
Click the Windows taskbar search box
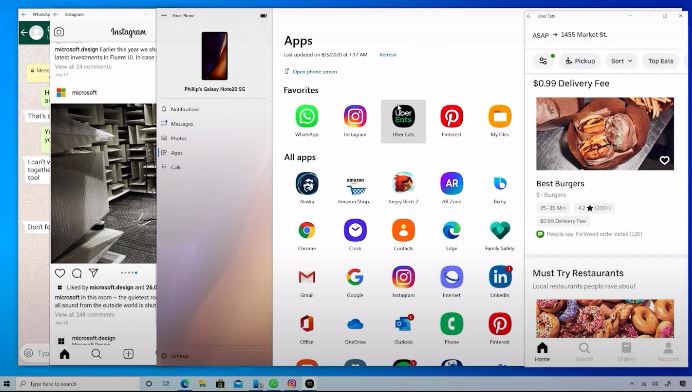pyautogui.click(x=78, y=384)
